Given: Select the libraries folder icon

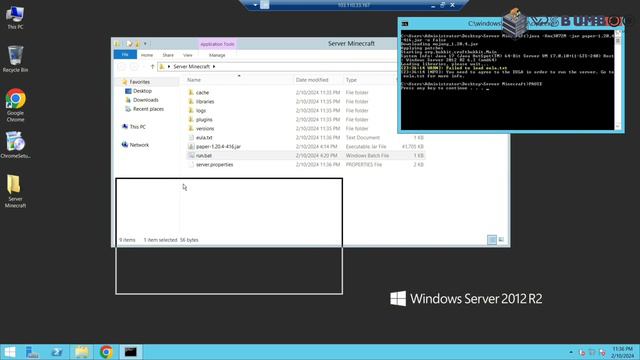Looking at the screenshot, I should 191,102.
